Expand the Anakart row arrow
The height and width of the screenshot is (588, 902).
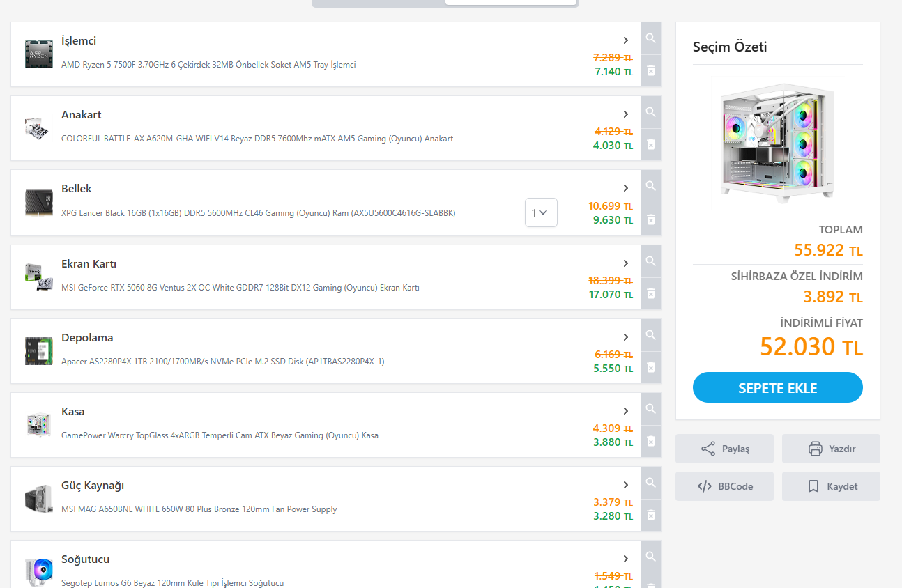626,114
